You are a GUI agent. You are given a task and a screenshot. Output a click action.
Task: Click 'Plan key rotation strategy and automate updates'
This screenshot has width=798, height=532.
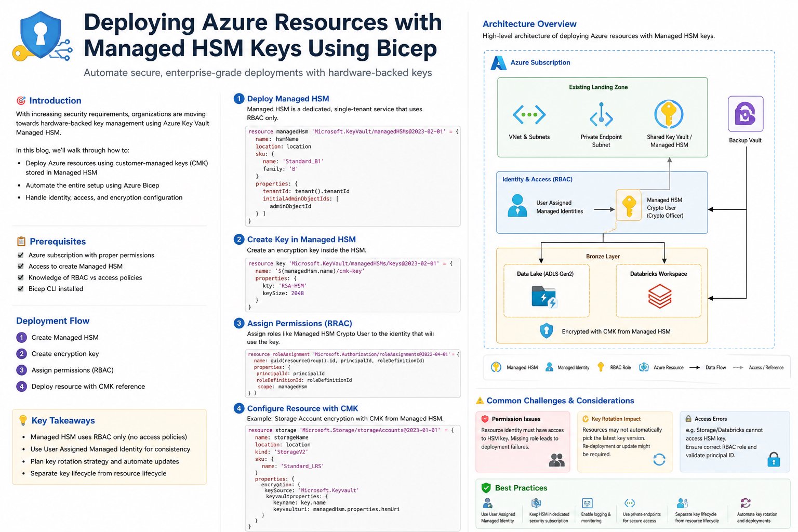pos(104,461)
